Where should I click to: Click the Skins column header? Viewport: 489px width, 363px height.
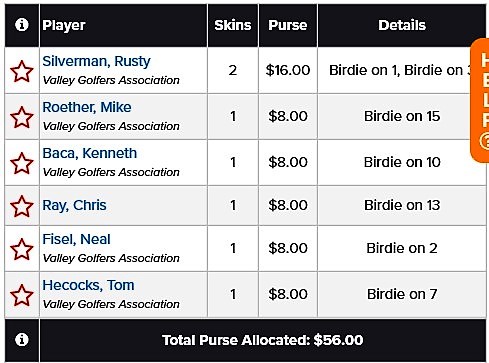click(x=233, y=25)
